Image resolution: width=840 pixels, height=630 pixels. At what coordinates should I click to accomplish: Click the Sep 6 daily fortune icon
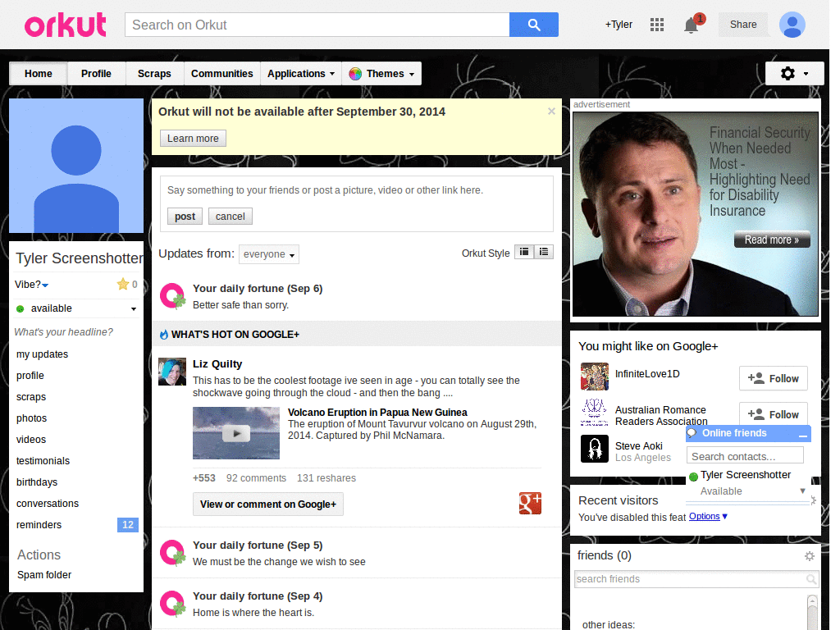[172, 295]
